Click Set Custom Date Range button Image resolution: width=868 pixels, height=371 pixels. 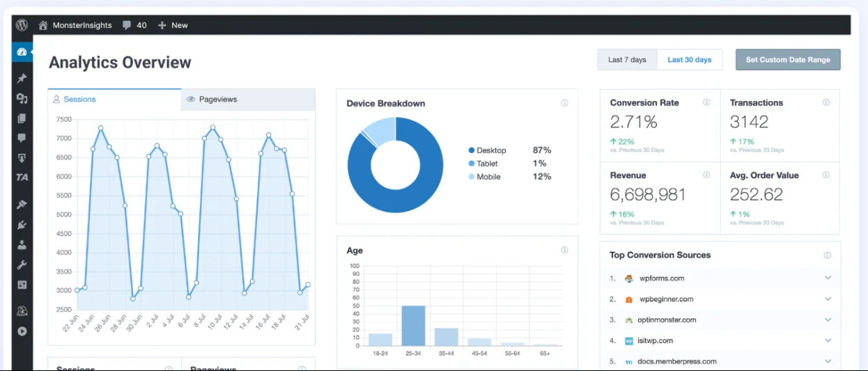(788, 60)
